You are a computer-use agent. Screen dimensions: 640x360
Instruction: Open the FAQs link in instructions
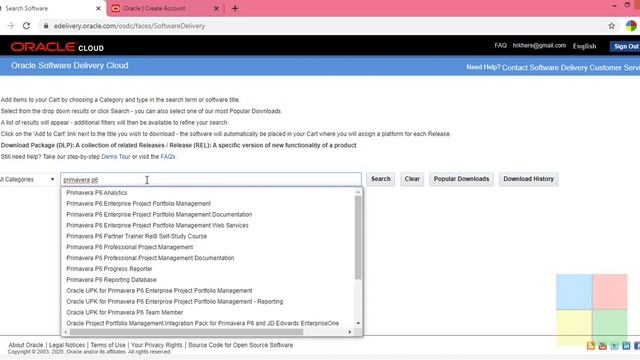pyautogui.click(x=168, y=157)
